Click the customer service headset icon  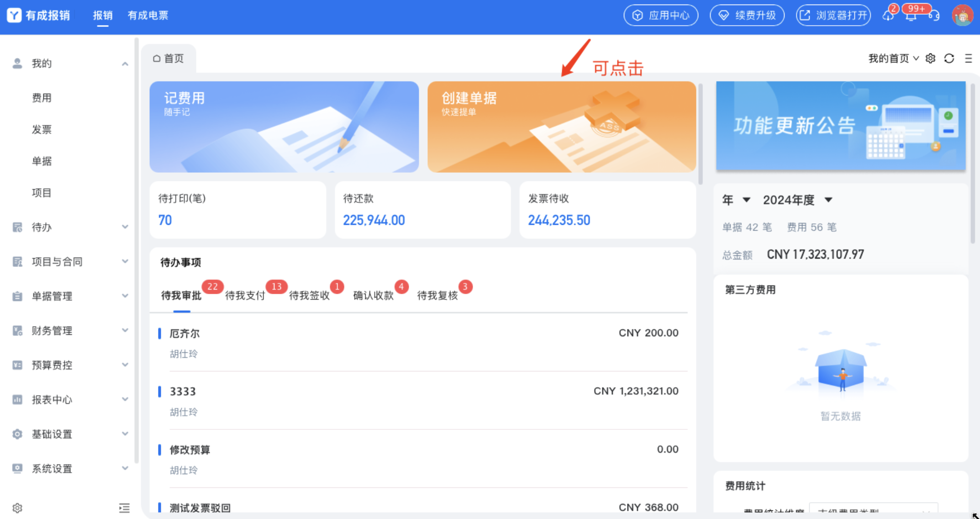pos(934,16)
